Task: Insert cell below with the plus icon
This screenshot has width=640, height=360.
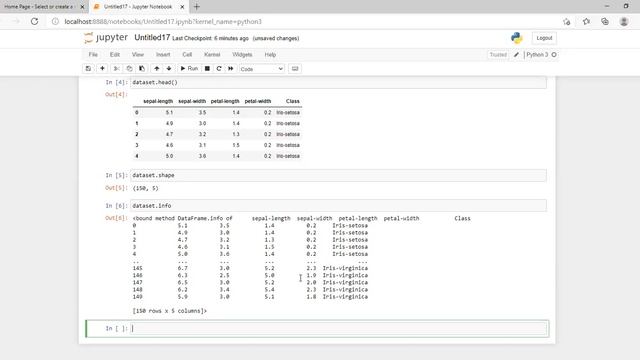Action: [102, 69]
